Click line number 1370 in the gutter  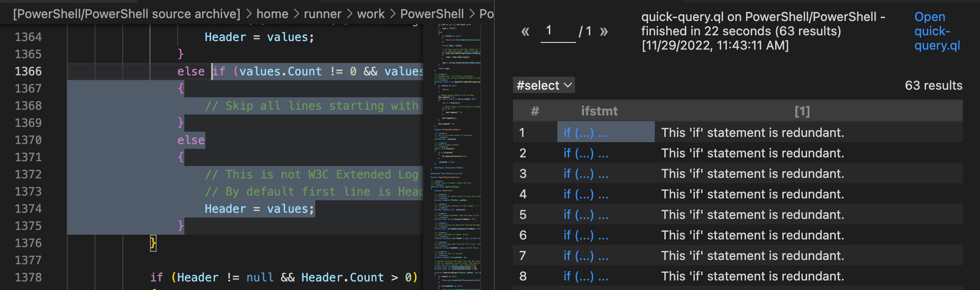tap(28, 140)
